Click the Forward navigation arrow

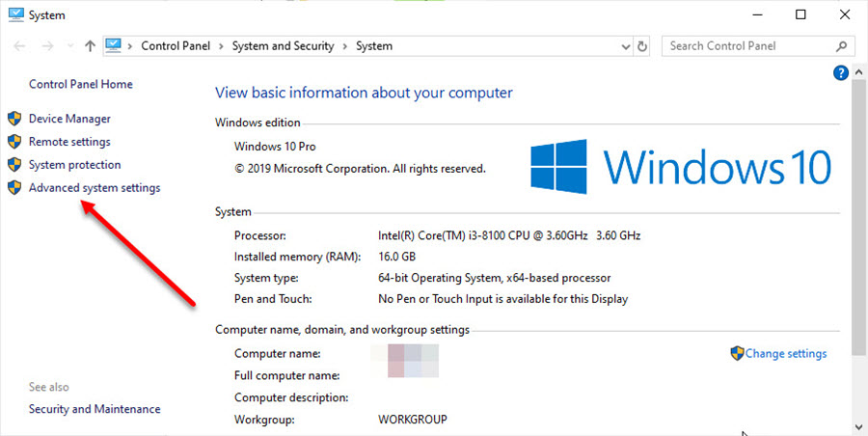47,46
